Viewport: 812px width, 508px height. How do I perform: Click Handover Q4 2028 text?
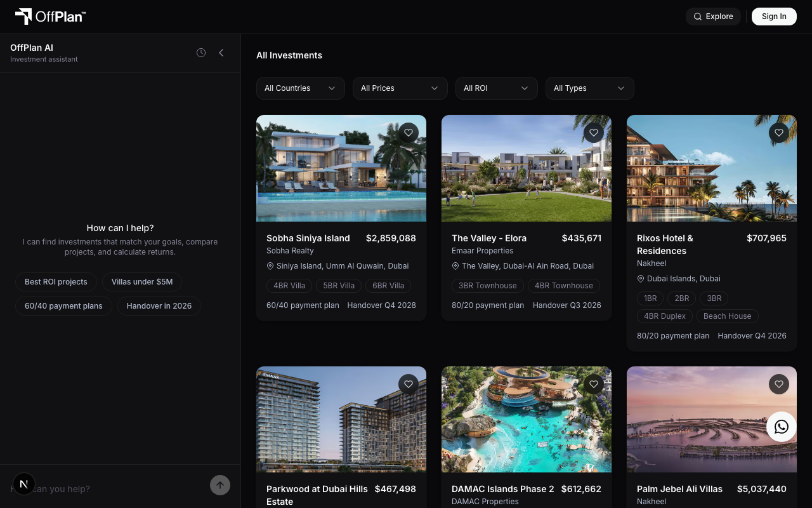coord(382,305)
